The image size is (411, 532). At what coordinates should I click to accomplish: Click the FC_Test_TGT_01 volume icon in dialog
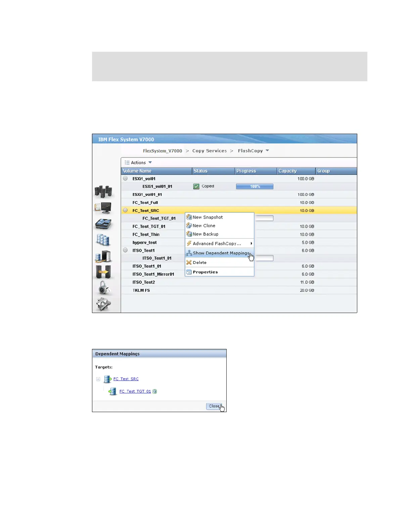click(x=112, y=391)
